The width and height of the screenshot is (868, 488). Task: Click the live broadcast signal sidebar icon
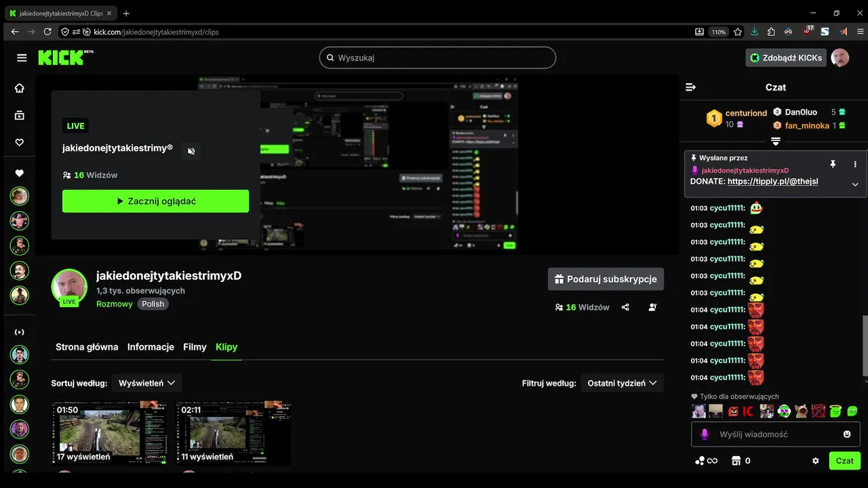click(19, 332)
